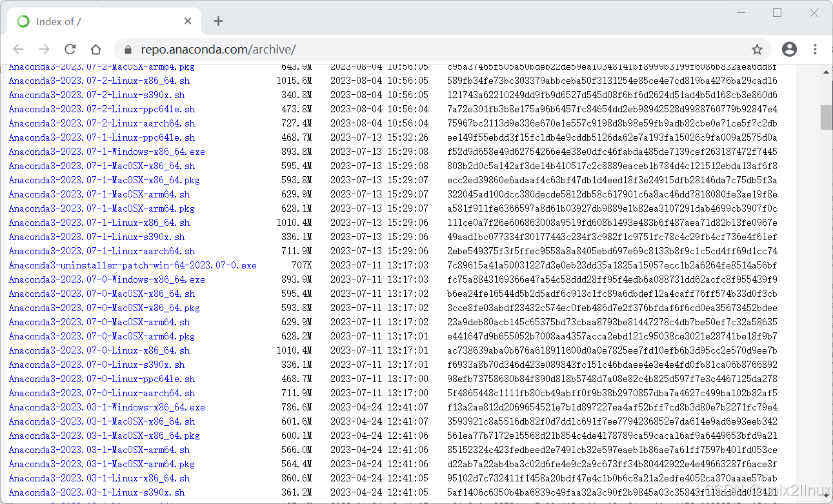
Task: Click hash starting 589fb34fe73b
Action: point(612,81)
